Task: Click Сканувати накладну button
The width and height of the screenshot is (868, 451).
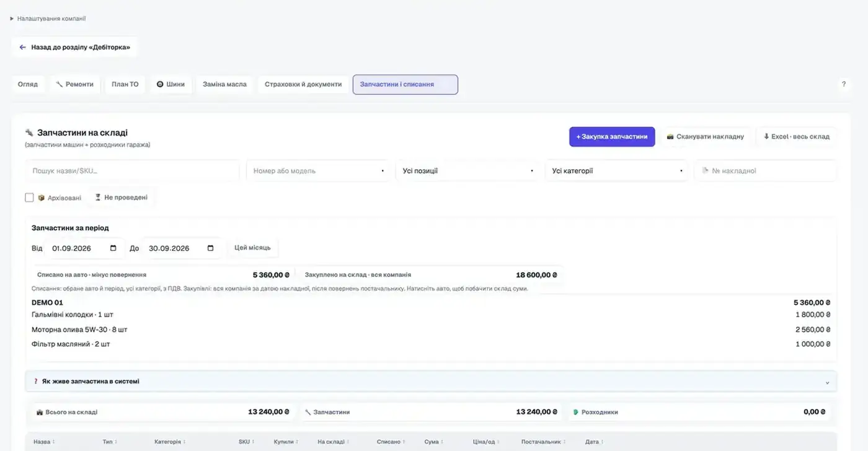Action: [x=705, y=137]
